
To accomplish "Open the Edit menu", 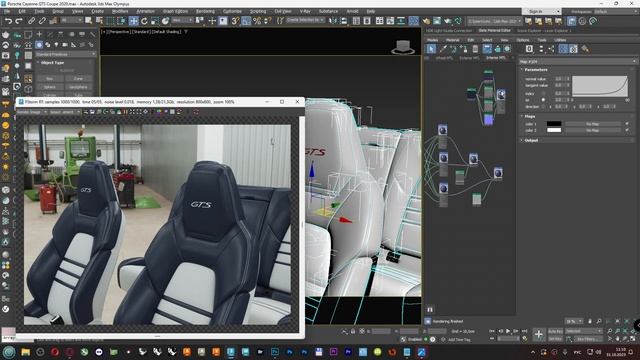I will pos(22,11).
